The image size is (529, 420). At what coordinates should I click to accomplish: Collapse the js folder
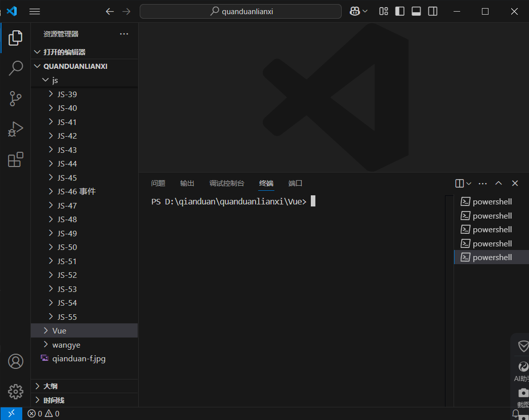coord(46,80)
